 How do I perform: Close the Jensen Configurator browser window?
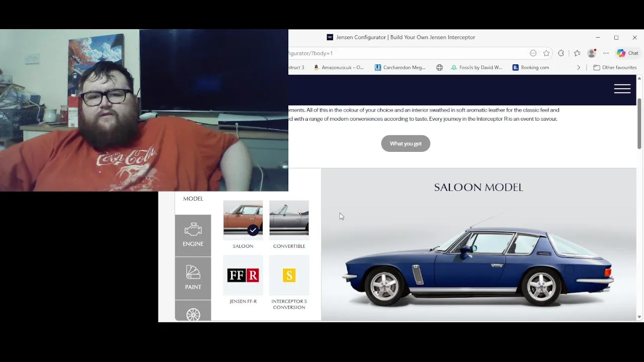[634, 37]
